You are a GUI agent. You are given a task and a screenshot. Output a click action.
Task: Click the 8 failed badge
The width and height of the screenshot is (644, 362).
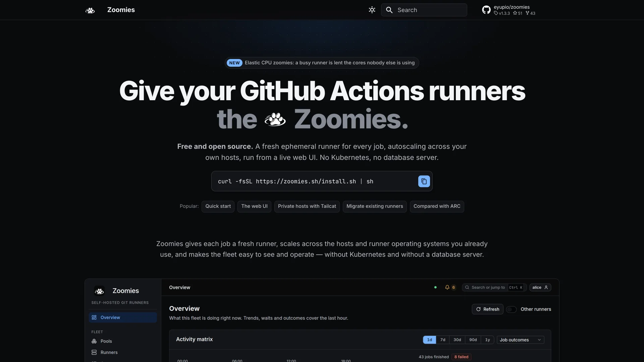coord(461,357)
